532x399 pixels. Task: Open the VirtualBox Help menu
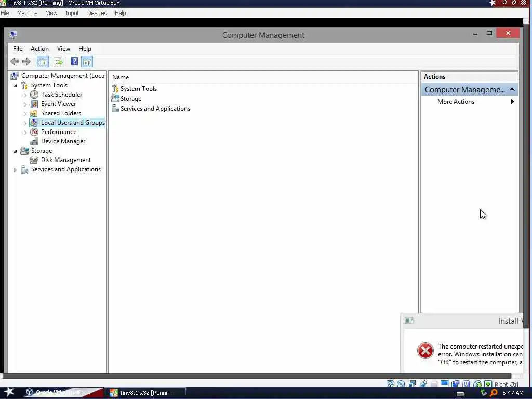[x=121, y=13]
